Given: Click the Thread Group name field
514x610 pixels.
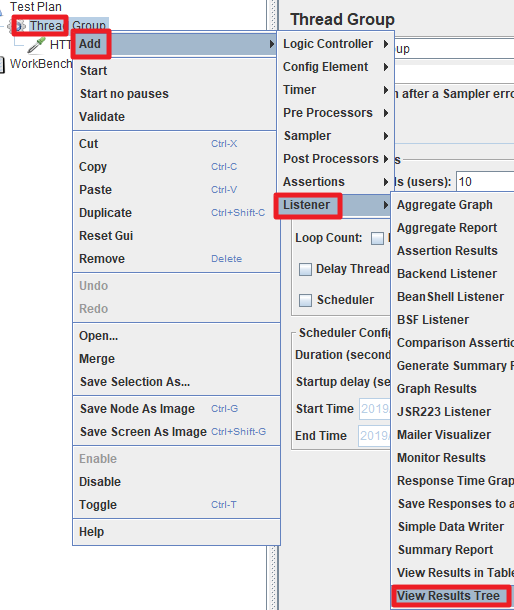Looking at the screenshot, I should tap(454, 49).
